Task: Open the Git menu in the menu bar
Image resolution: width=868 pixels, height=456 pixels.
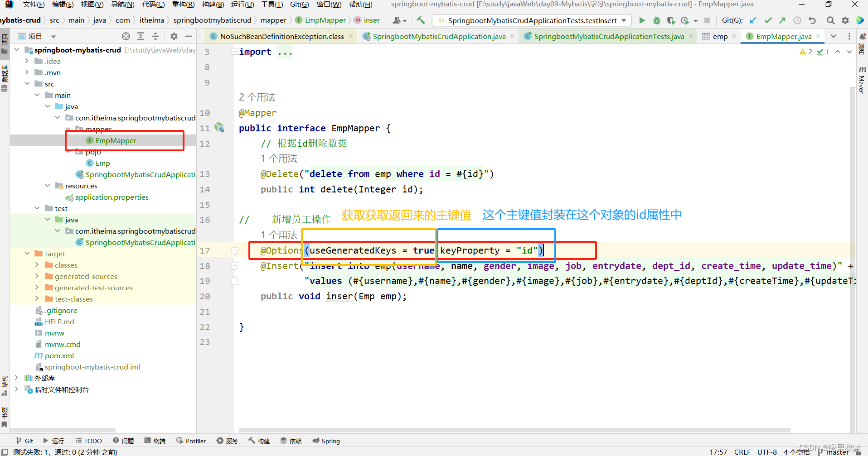Action: click(299, 5)
